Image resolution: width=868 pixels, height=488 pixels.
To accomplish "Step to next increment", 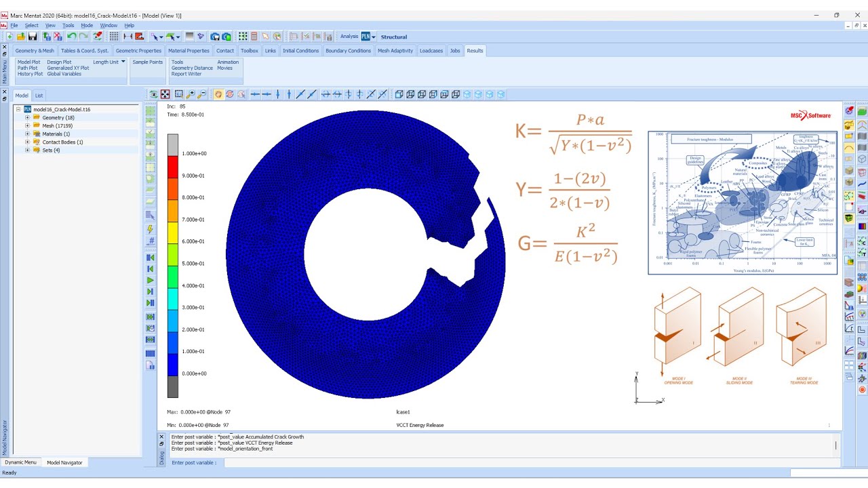I will [x=151, y=291].
